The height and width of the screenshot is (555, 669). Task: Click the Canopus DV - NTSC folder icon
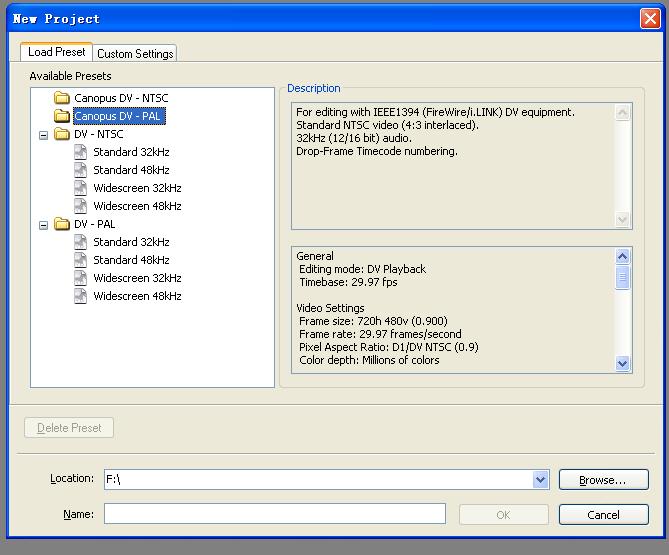coord(62,98)
